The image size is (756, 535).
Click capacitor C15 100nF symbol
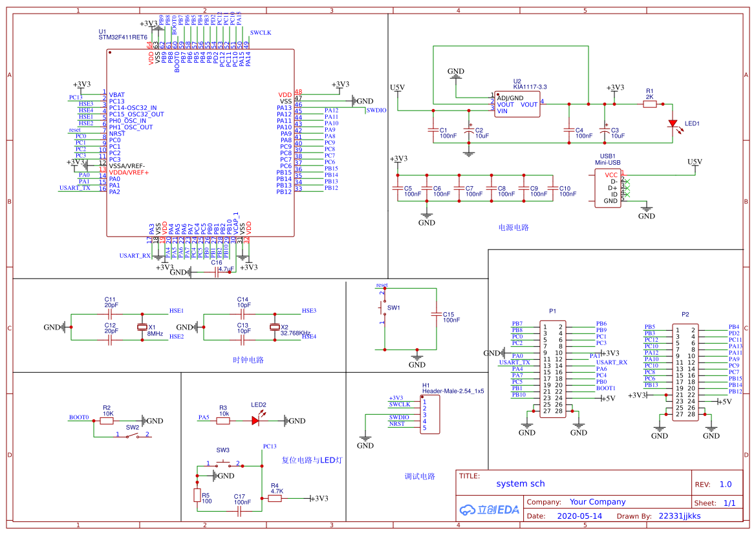[x=437, y=315]
